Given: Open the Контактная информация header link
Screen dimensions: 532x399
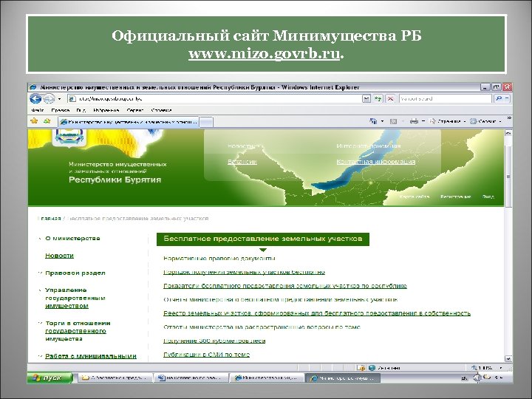Looking at the screenshot, I should coord(375,162).
